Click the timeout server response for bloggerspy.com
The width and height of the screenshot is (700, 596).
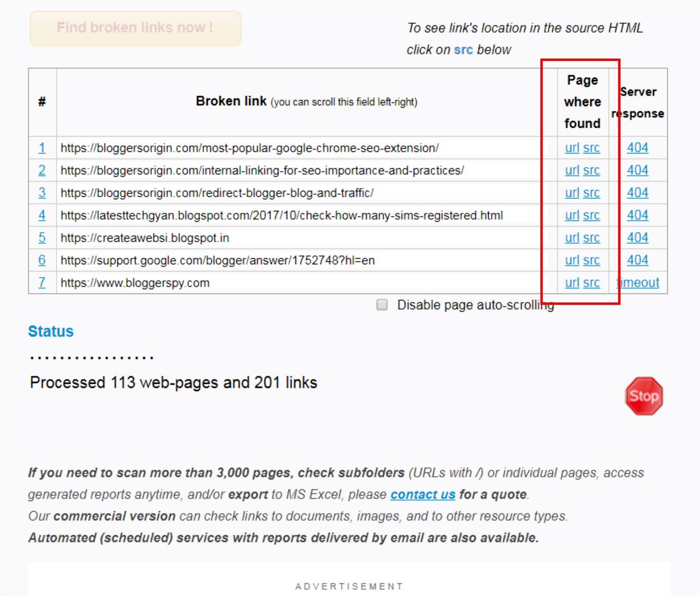click(638, 283)
